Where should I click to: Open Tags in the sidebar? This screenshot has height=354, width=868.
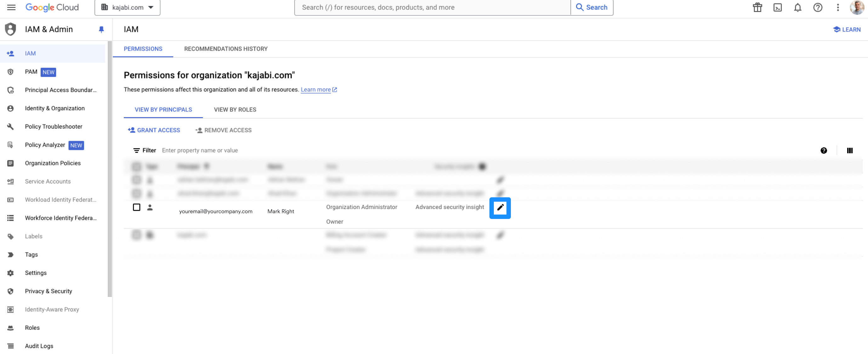click(x=53, y=255)
